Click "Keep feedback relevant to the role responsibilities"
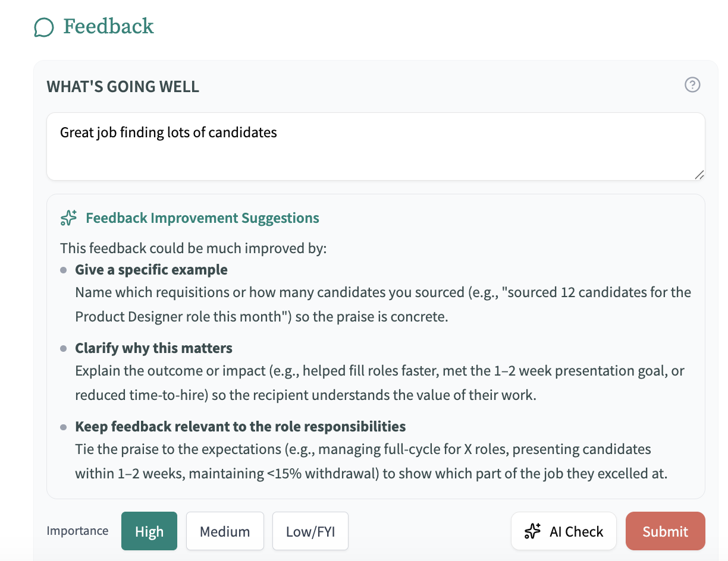The height and width of the screenshot is (561, 728). click(x=240, y=427)
